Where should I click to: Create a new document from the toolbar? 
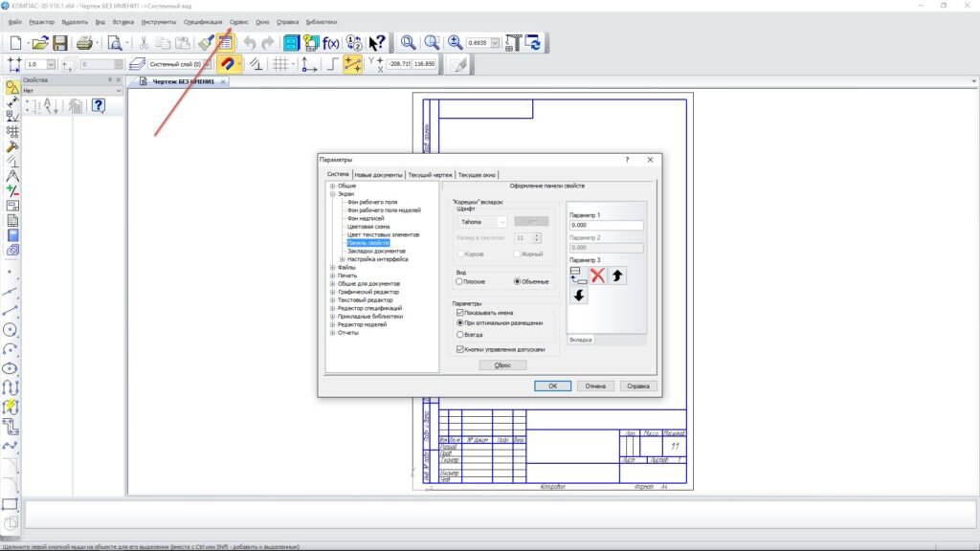(15, 42)
